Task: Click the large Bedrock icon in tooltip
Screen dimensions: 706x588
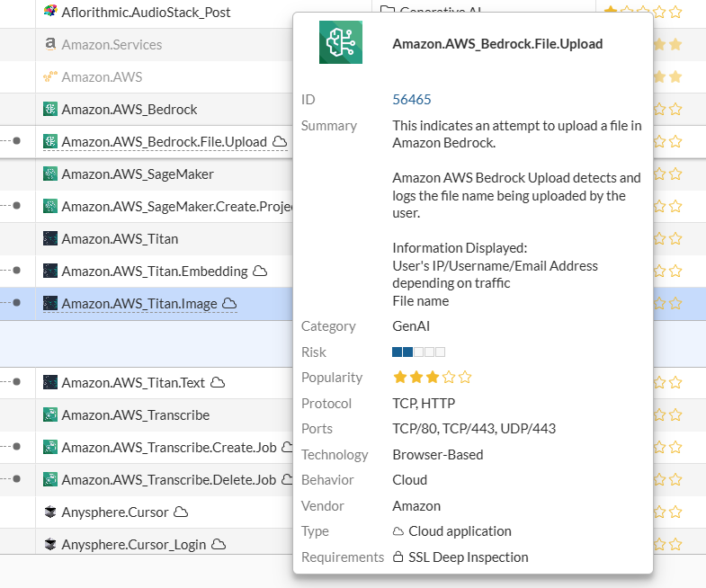Action: pyautogui.click(x=341, y=42)
